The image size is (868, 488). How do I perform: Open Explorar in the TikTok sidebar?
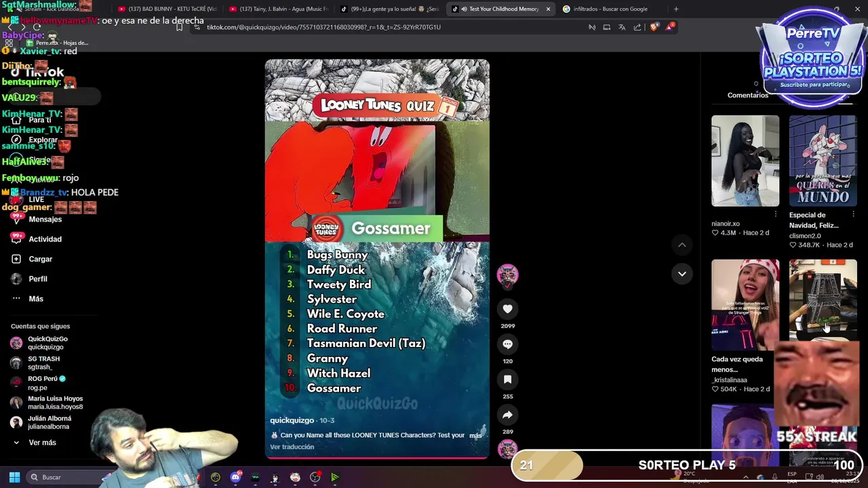43,140
